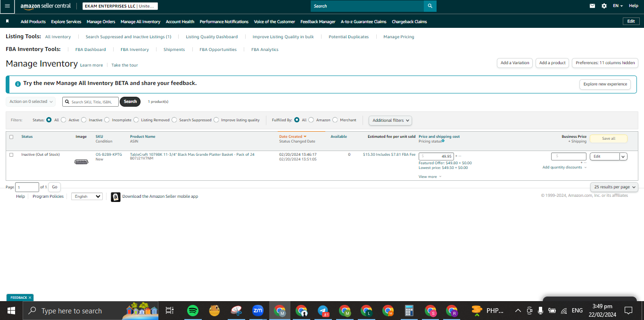This screenshot has width=644, height=320.
Task: Open the hamburger navigation menu
Action: tap(7, 6)
